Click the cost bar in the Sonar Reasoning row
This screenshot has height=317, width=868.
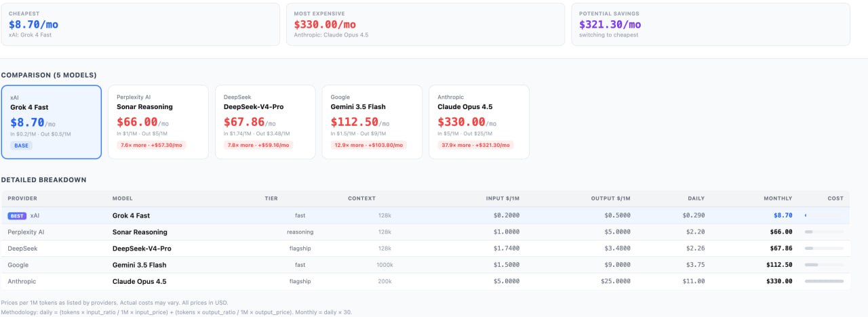(x=824, y=232)
